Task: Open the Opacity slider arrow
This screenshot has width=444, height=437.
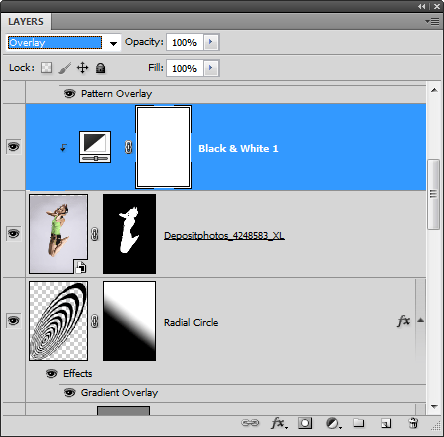Action: pyautogui.click(x=211, y=42)
